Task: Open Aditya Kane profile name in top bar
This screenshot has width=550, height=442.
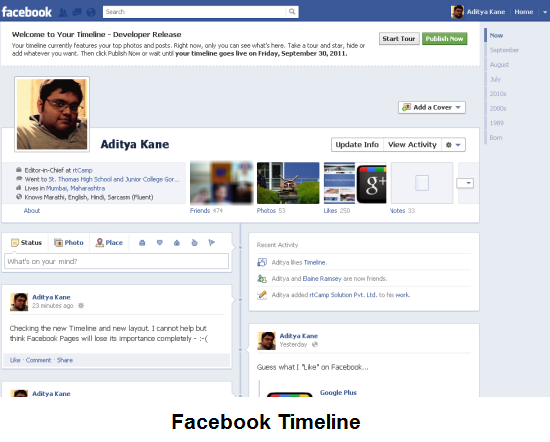Action: click(486, 12)
